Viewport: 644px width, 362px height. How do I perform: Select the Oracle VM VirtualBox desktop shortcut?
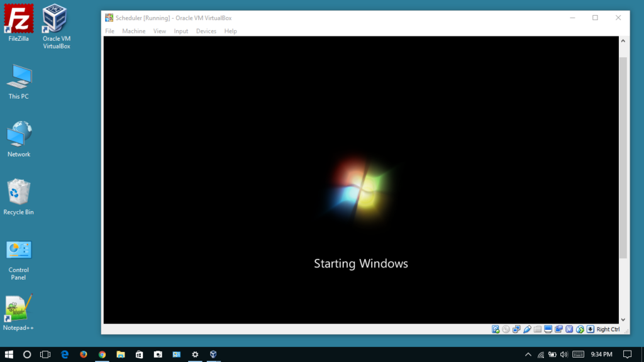coord(56,26)
